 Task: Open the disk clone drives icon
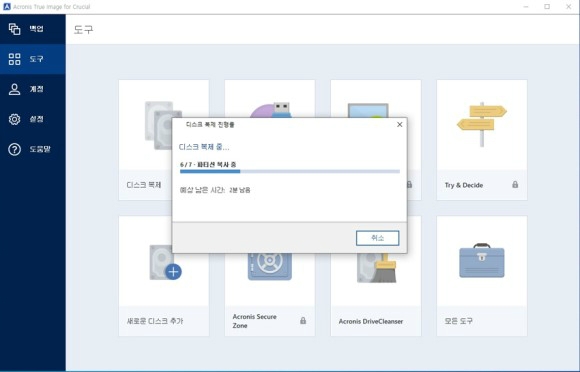click(x=159, y=125)
